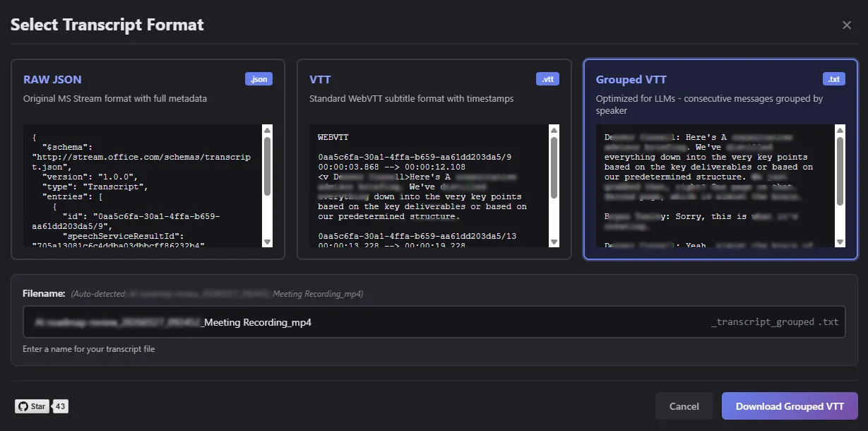Click 'Optimized for LLMs' description text
The width and height of the screenshot is (868, 431).
(x=709, y=104)
